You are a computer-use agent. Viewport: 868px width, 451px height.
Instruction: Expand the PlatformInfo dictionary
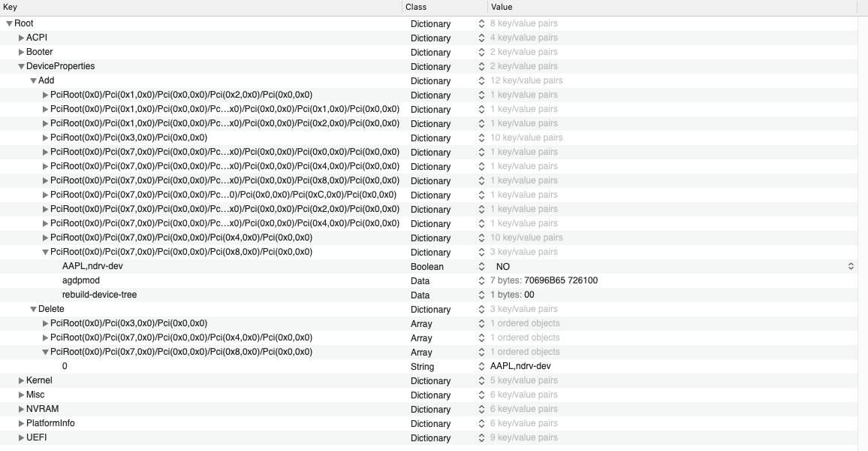pyautogui.click(x=21, y=423)
